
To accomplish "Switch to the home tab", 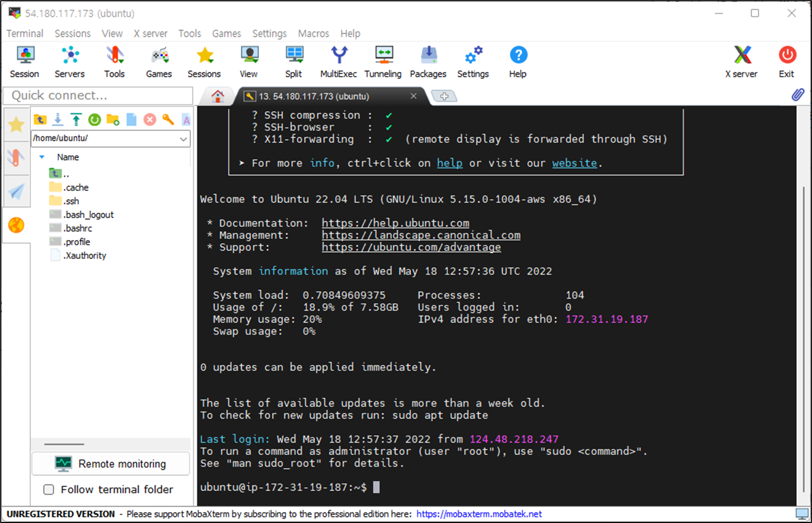I will click(218, 96).
